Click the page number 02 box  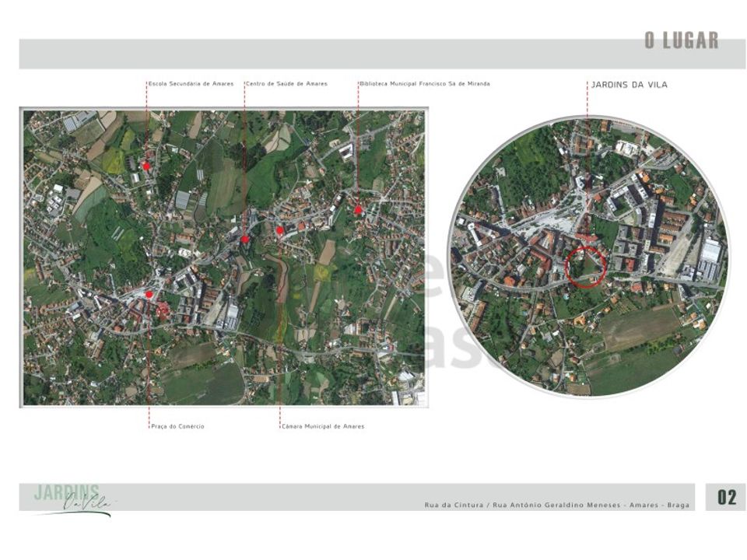[x=726, y=497]
